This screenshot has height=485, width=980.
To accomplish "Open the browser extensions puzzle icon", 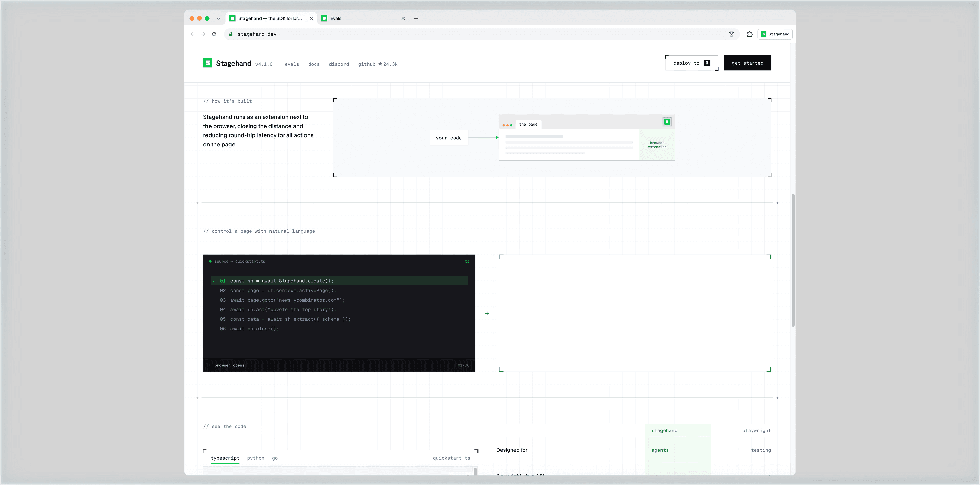I will coord(750,34).
